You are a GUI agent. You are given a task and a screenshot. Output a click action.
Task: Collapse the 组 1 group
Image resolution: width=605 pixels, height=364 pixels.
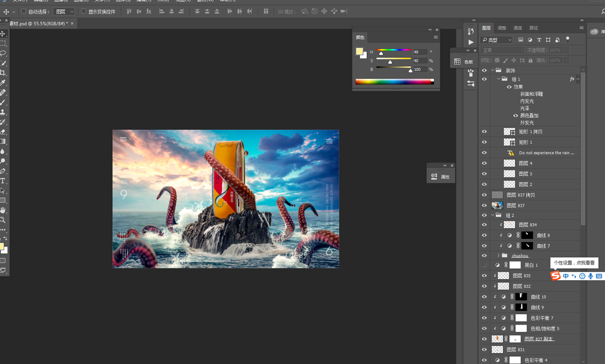[499, 79]
